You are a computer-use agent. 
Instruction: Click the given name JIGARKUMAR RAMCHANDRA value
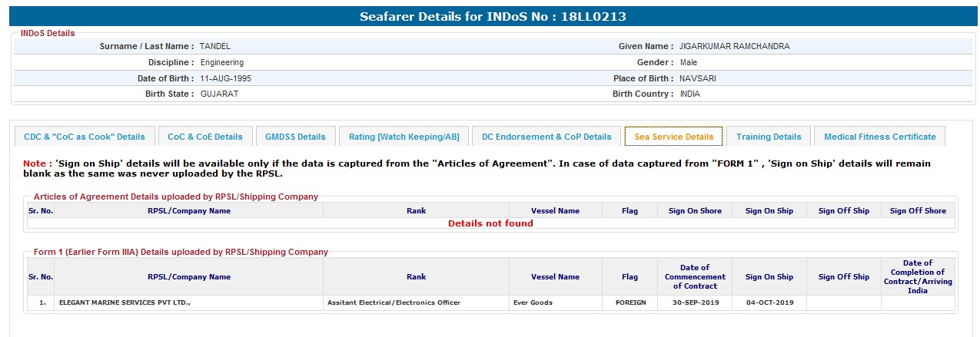click(x=734, y=46)
